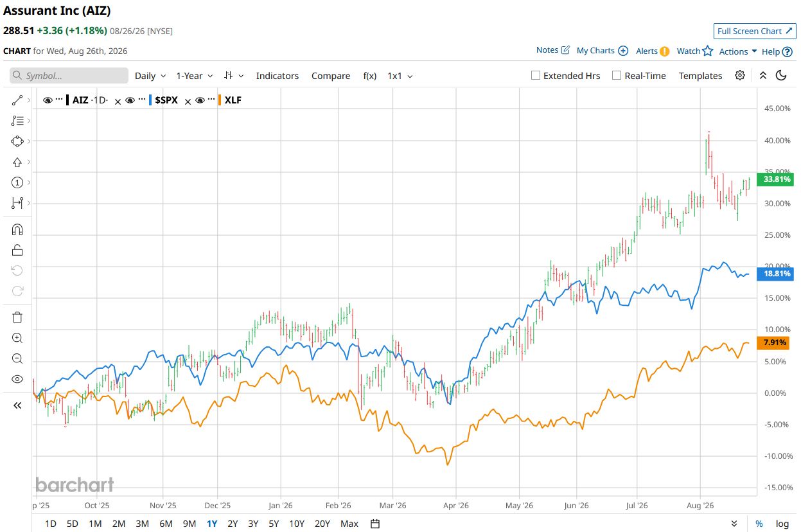Zoom out with the minus magnifier
Screen dimensions: 801x532
pos(17,359)
